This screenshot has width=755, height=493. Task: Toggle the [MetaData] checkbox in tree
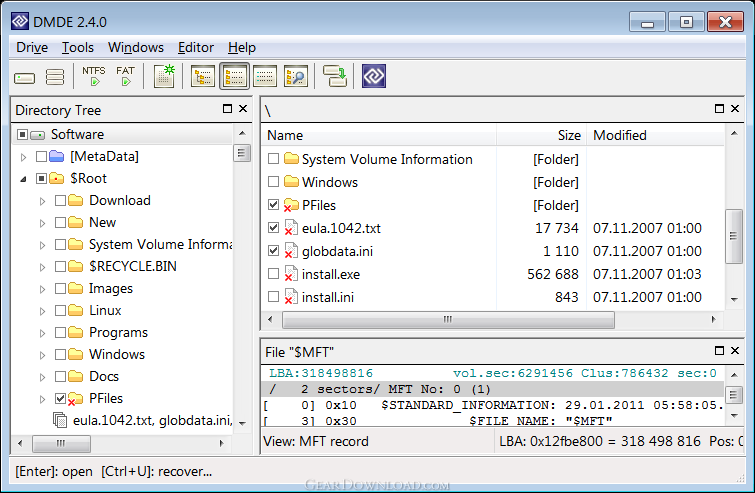point(41,156)
